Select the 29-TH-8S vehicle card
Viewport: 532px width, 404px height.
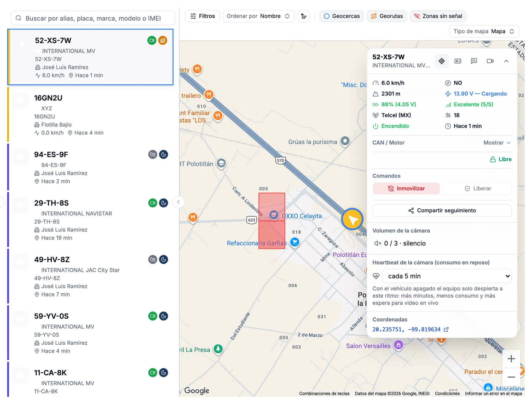[90, 220]
